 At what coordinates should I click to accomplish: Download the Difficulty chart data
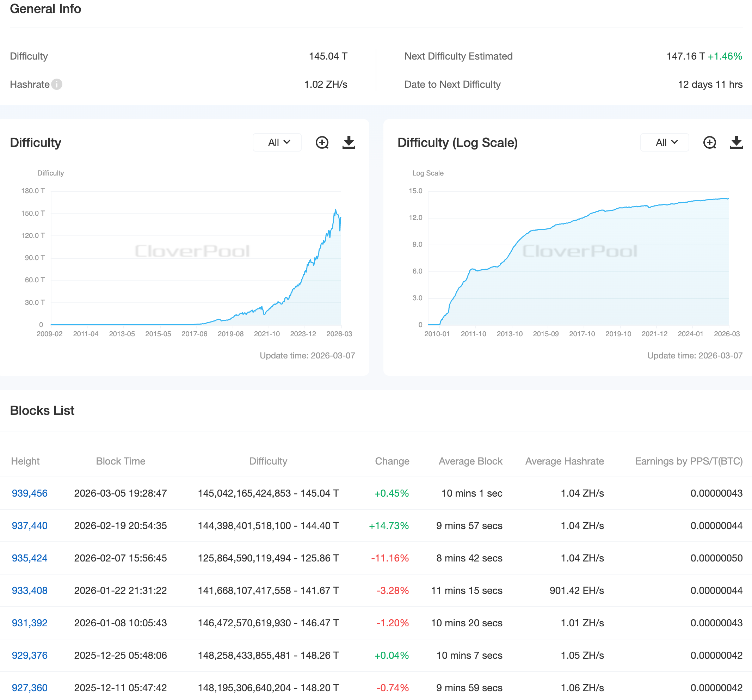pyautogui.click(x=349, y=143)
